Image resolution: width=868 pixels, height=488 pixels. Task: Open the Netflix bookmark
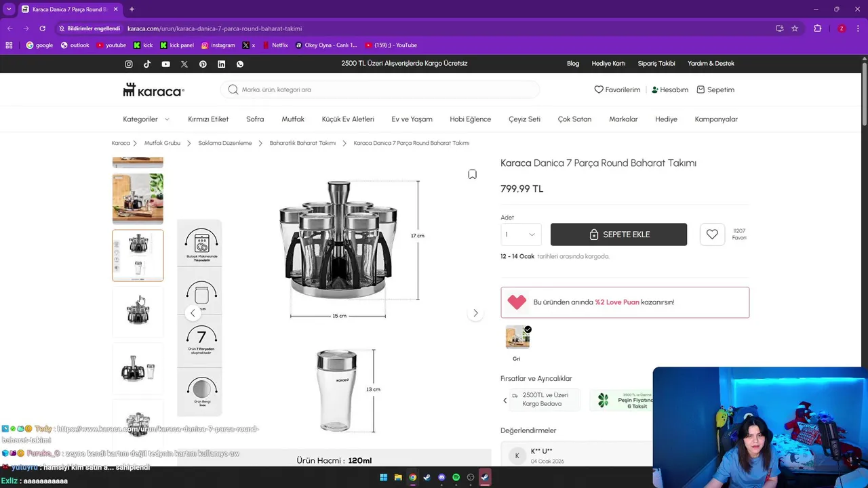[275, 45]
